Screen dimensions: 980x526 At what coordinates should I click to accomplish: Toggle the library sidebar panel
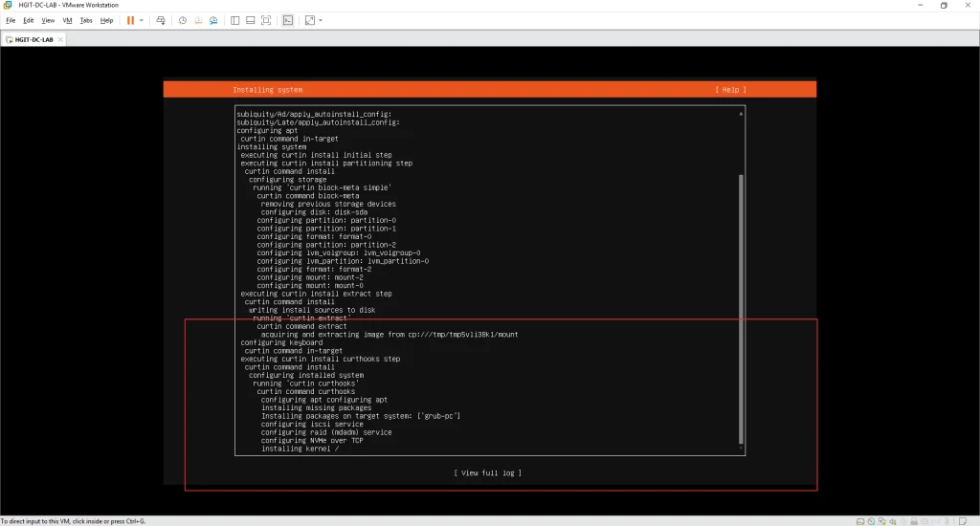click(235, 21)
